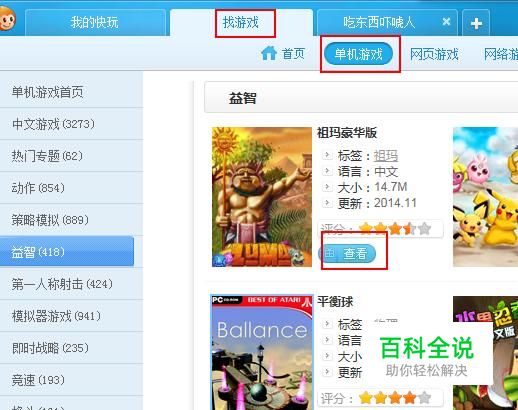The image size is (518, 410).
Task: Open the 网页游戏 section
Action: 434,54
